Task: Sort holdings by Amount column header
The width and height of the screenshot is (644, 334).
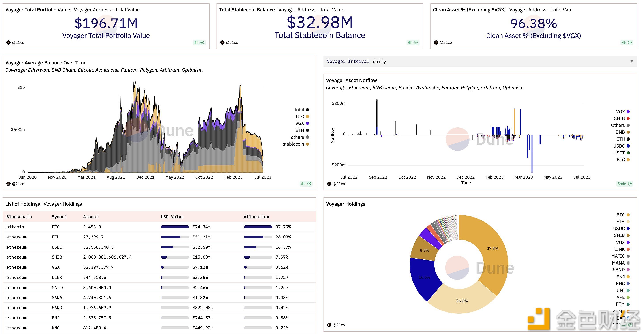Action: coord(91,217)
